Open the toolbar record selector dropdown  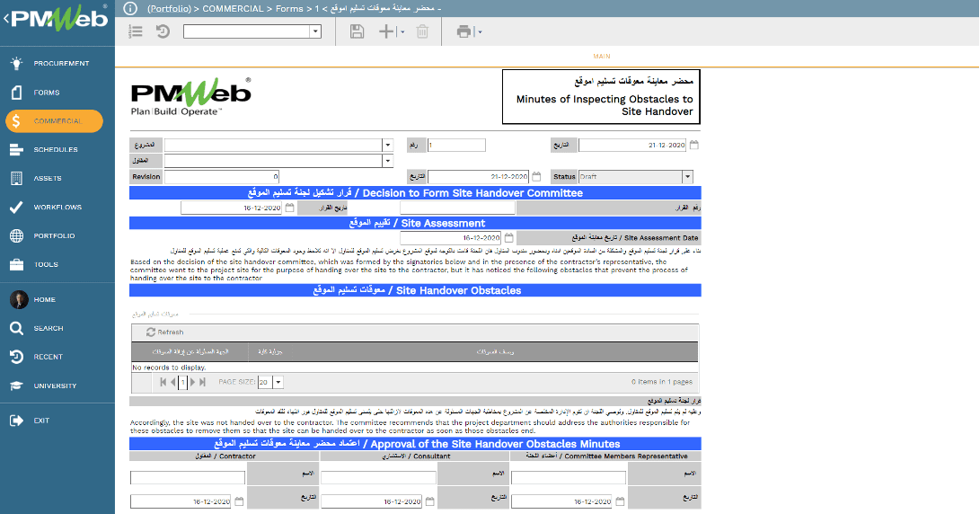point(315,31)
